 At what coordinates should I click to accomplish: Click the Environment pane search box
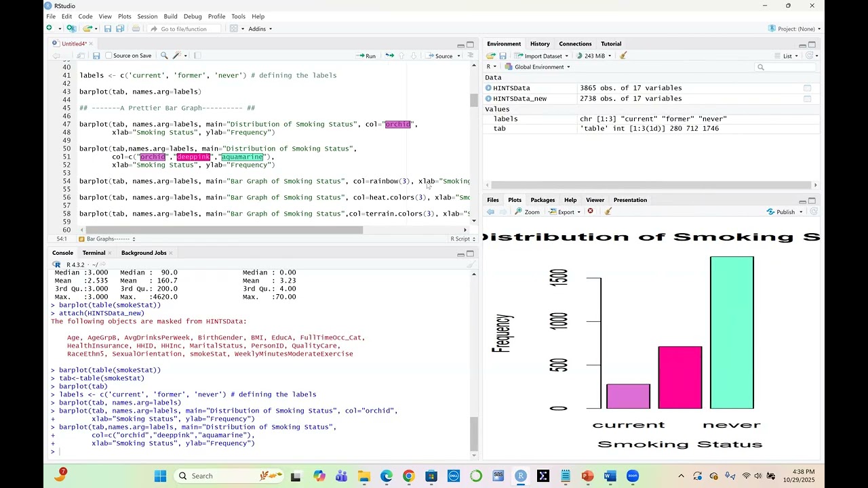coord(785,67)
